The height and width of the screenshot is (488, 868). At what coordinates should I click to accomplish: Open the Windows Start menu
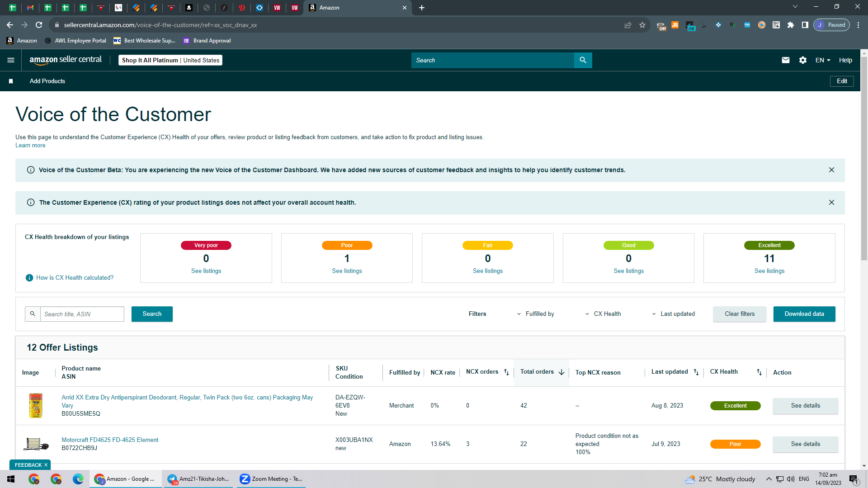click(x=11, y=479)
